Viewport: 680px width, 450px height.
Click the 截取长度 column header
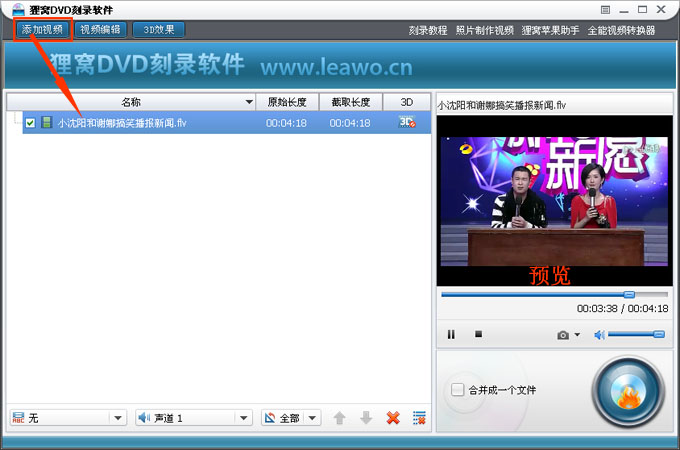350,102
